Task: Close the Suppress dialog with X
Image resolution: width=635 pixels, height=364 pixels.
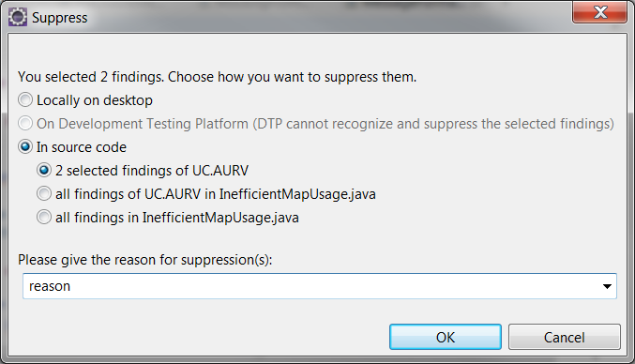Action: point(599,12)
